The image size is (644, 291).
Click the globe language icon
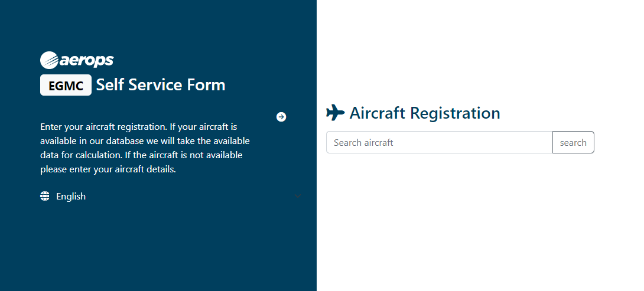(x=45, y=197)
